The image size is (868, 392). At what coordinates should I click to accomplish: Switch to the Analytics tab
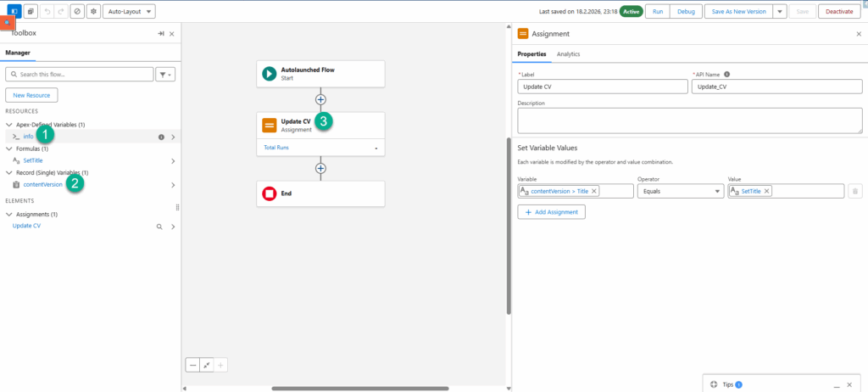[568, 54]
